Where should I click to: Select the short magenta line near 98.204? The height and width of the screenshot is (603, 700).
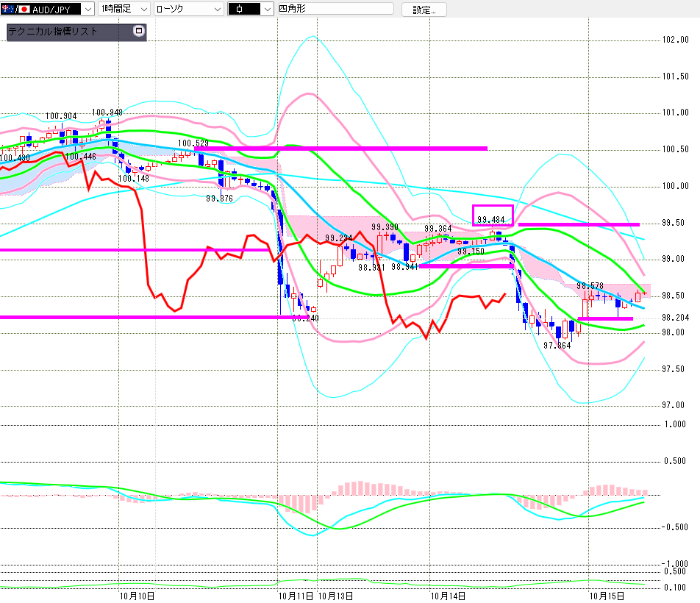coord(605,318)
